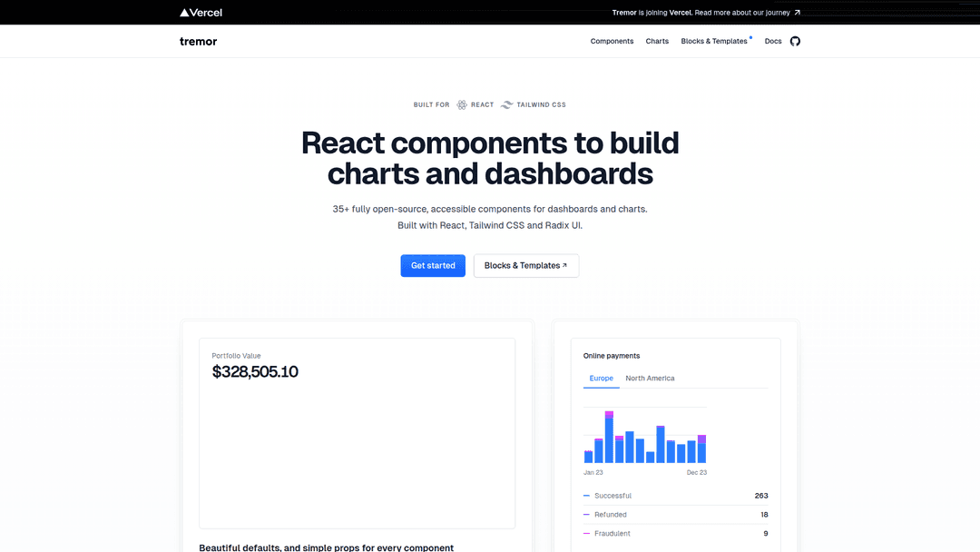Click the tallest bar in payments chart
The width and height of the screenshot is (980, 552).
pyautogui.click(x=609, y=439)
